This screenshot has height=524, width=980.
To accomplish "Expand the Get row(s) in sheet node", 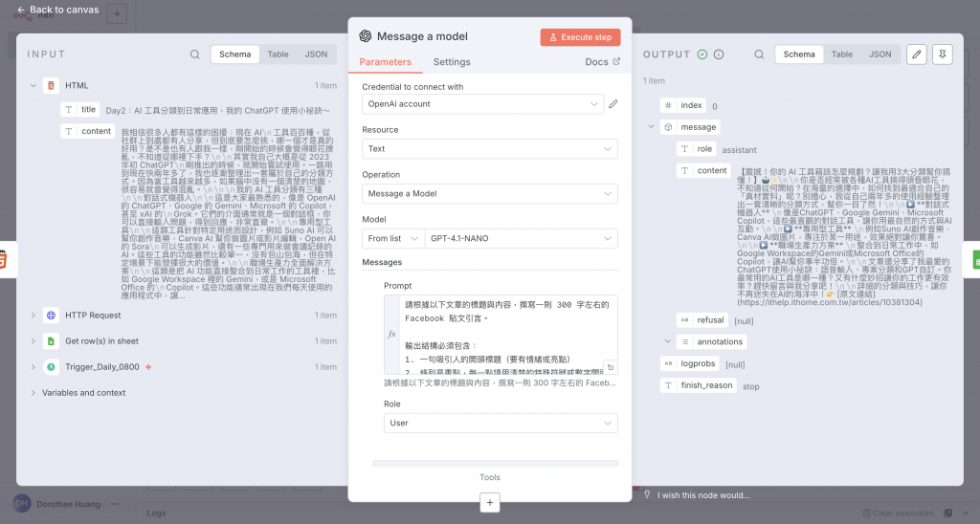I will (x=33, y=341).
